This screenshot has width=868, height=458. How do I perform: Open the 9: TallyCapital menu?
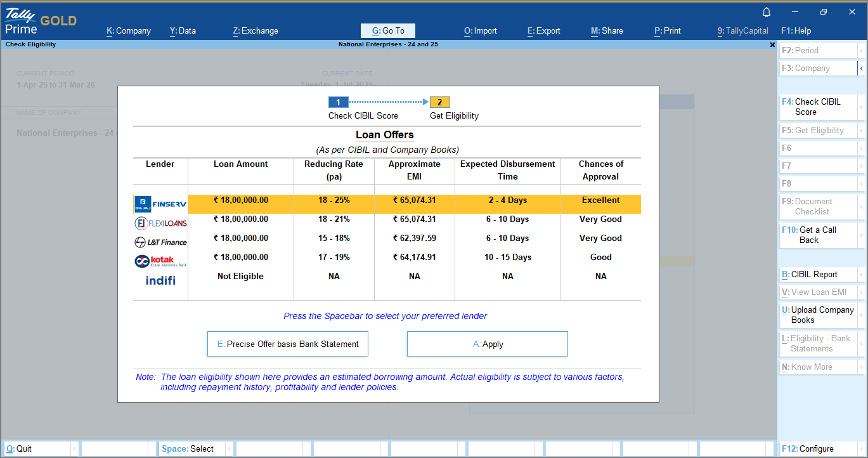click(743, 30)
